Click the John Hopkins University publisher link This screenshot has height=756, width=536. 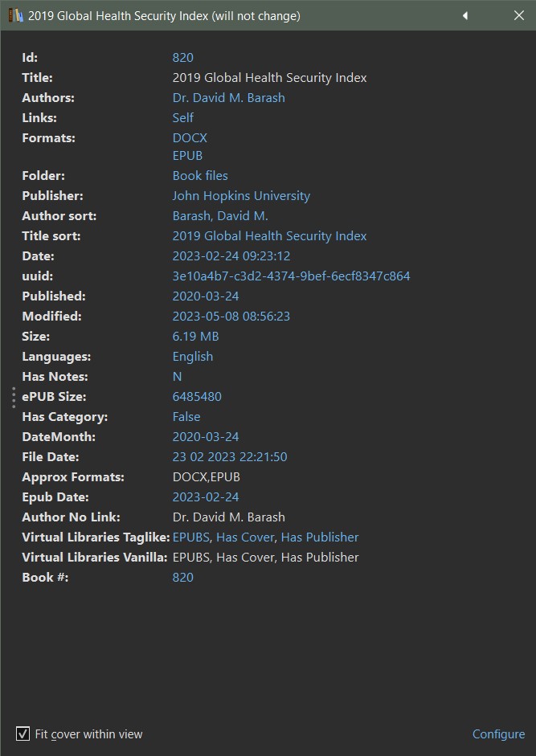tap(241, 196)
